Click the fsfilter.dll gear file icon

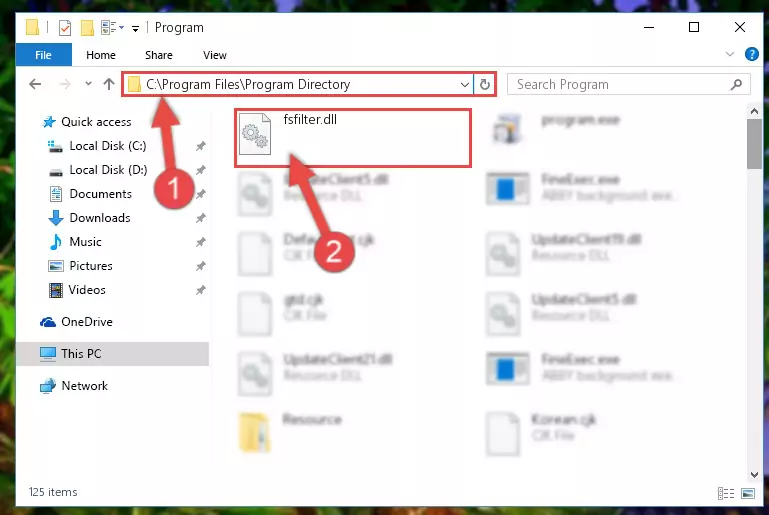tap(255, 133)
